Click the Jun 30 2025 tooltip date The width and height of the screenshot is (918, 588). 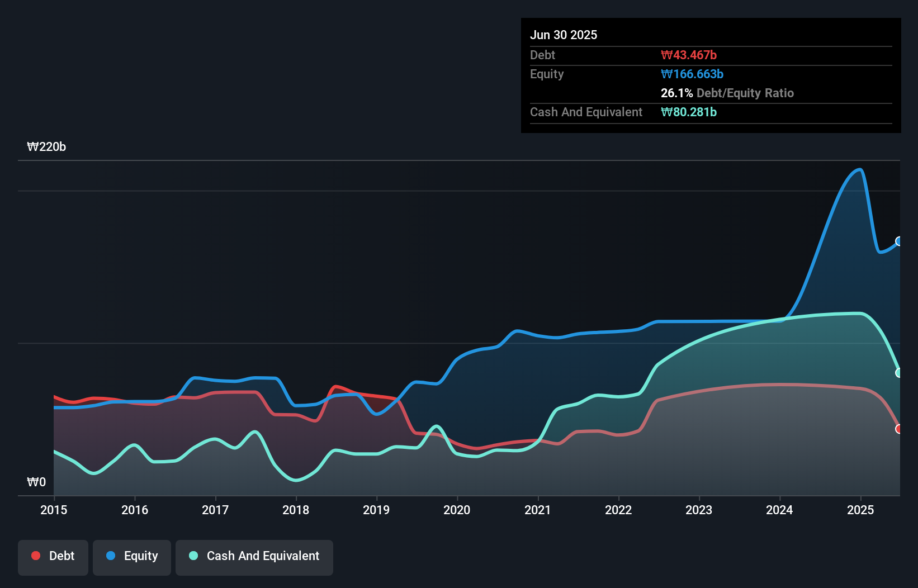click(x=564, y=35)
